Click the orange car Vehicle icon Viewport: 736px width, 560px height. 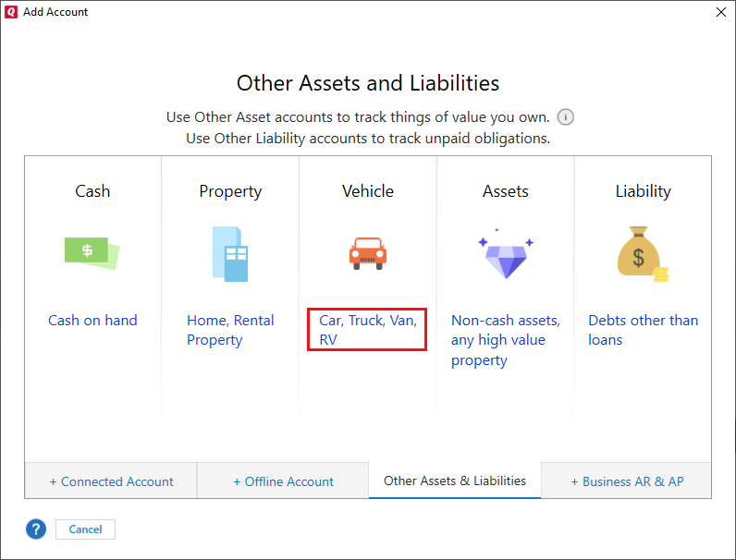pos(367,252)
